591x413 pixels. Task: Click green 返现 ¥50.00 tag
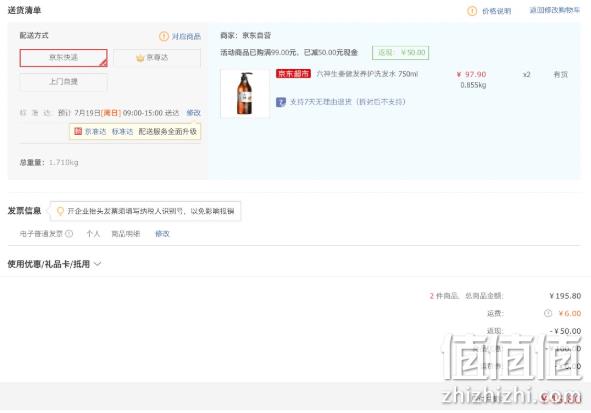tap(401, 52)
